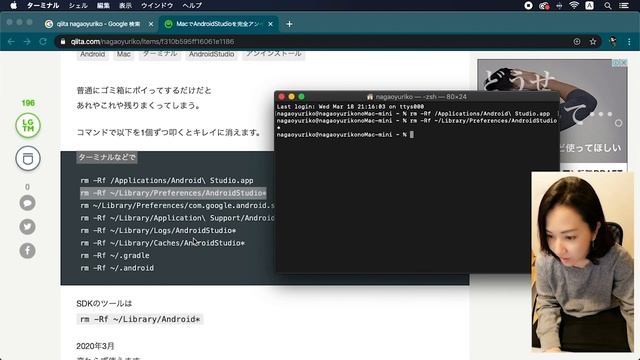Image resolution: width=640 pixels, height=360 pixels.
Task: Open Spotlight search in menu bar
Action: [x=608, y=5]
